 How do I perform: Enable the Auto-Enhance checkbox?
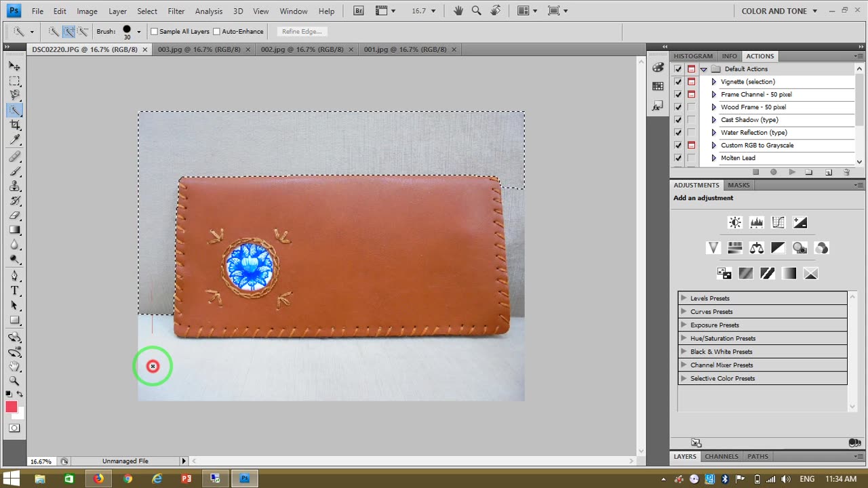[x=216, y=31]
